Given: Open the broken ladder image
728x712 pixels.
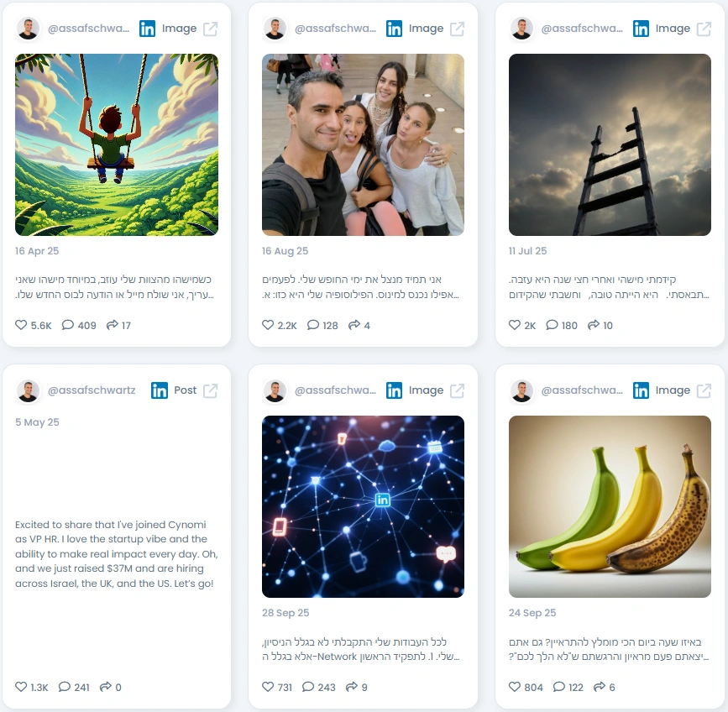Looking at the screenshot, I should [x=610, y=144].
